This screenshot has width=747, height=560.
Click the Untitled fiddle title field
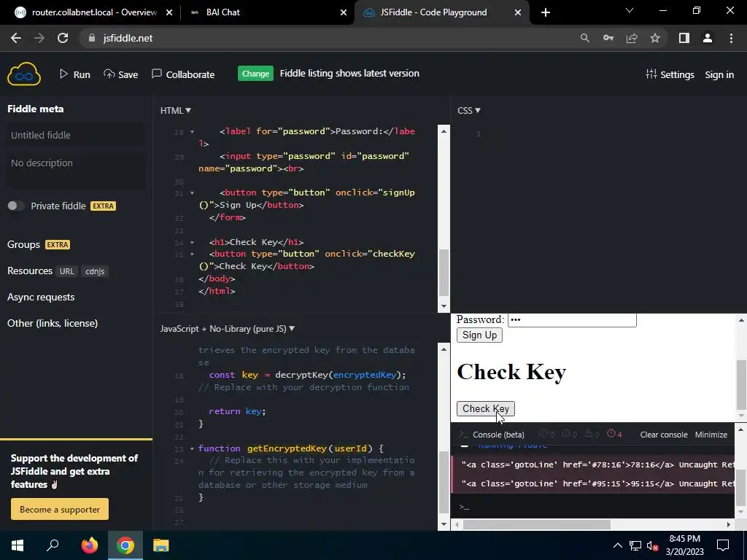[x=76, y=135]
